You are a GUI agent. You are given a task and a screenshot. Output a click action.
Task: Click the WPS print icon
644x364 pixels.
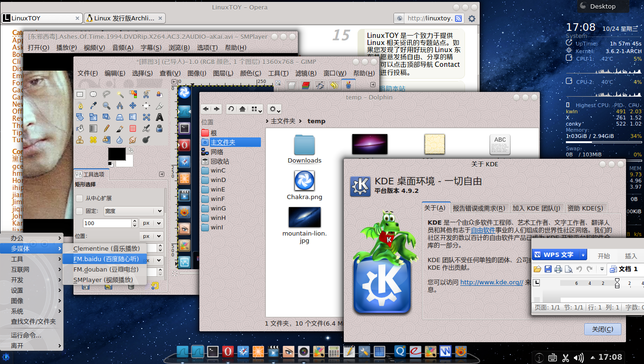[558, 269]
